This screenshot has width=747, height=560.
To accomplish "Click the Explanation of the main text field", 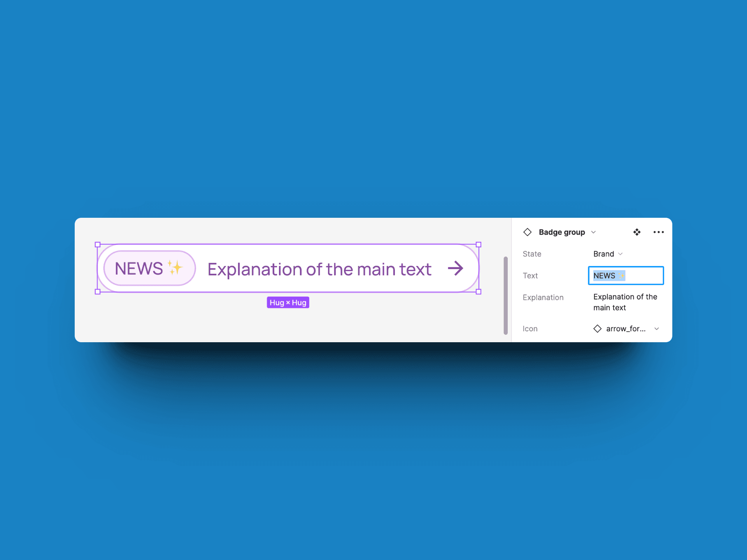I will pyautogui.click(x=625, y=302).
